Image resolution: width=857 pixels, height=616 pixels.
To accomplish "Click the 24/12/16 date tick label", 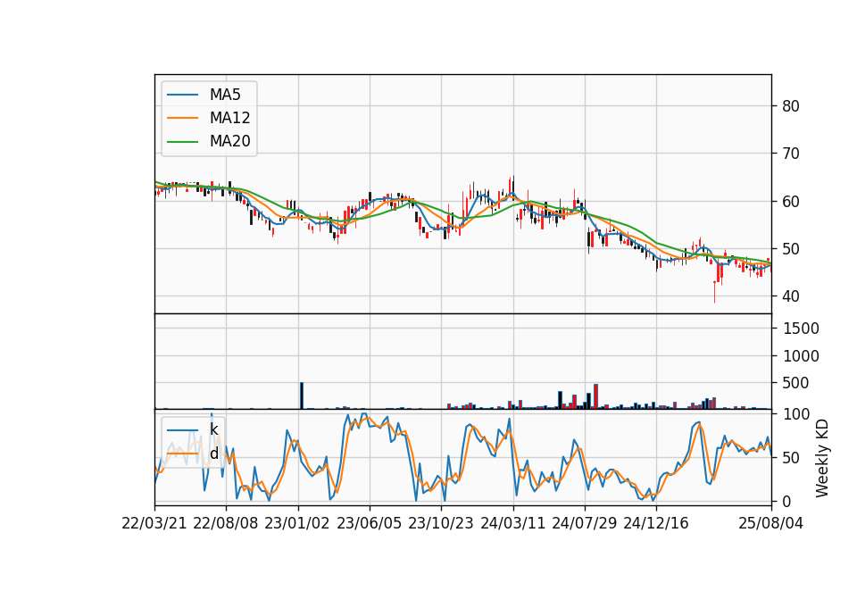I will point(656,523).
